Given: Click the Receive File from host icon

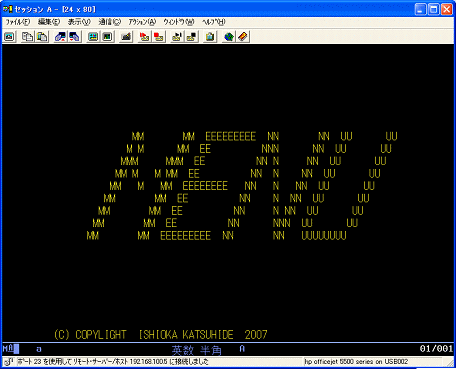Looking at the screenshot, I should 75,36.
